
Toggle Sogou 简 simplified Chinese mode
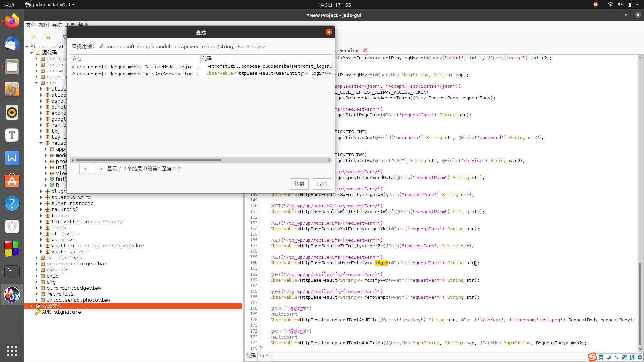tap(624, 357)
